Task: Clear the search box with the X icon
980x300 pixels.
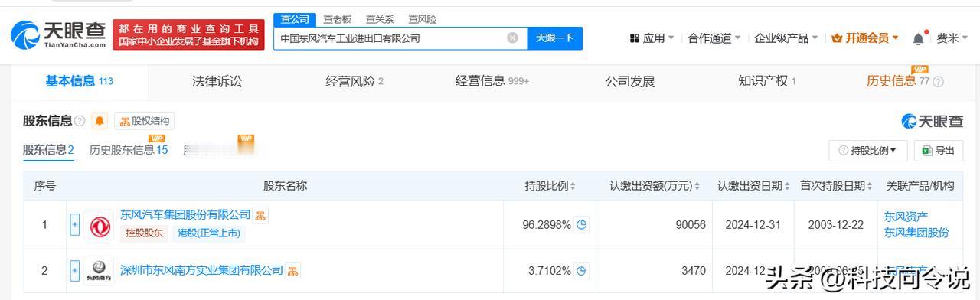Action: pyautogui.click(x=512, y=37)
